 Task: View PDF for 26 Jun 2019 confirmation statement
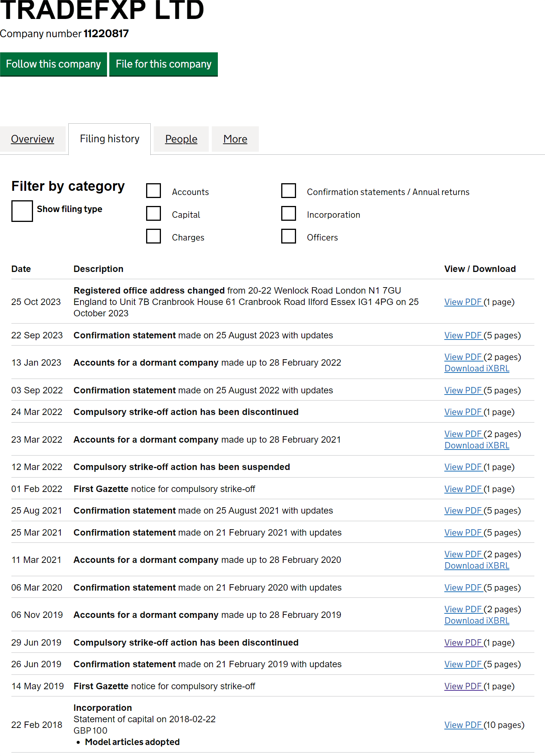[x=463, y=664]
